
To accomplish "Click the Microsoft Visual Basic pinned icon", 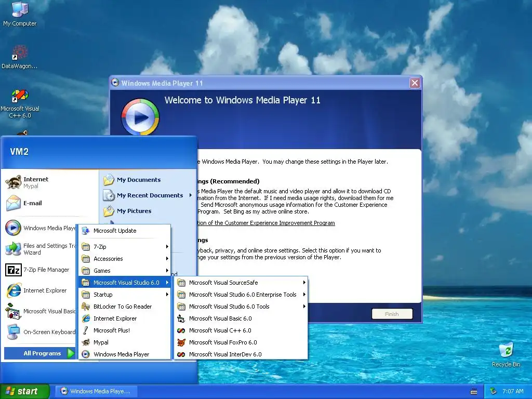I will 13,311.
